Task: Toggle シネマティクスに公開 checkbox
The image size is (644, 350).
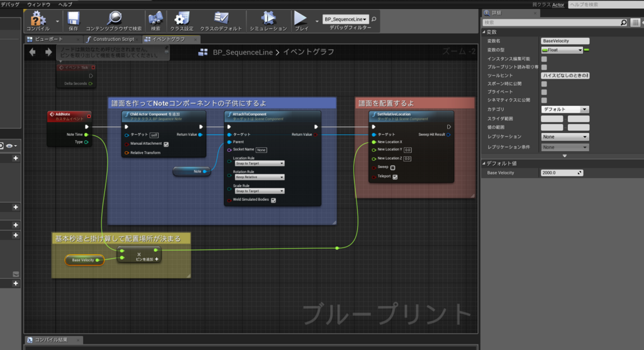Action: click(x=544, y=100)
